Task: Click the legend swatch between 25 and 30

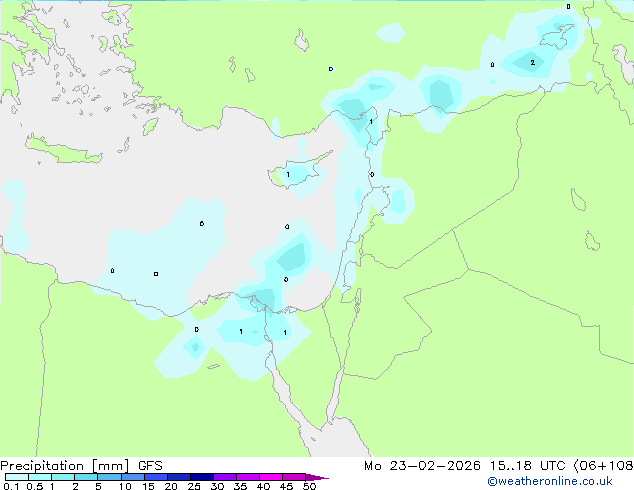Action: tap(201, 477)
